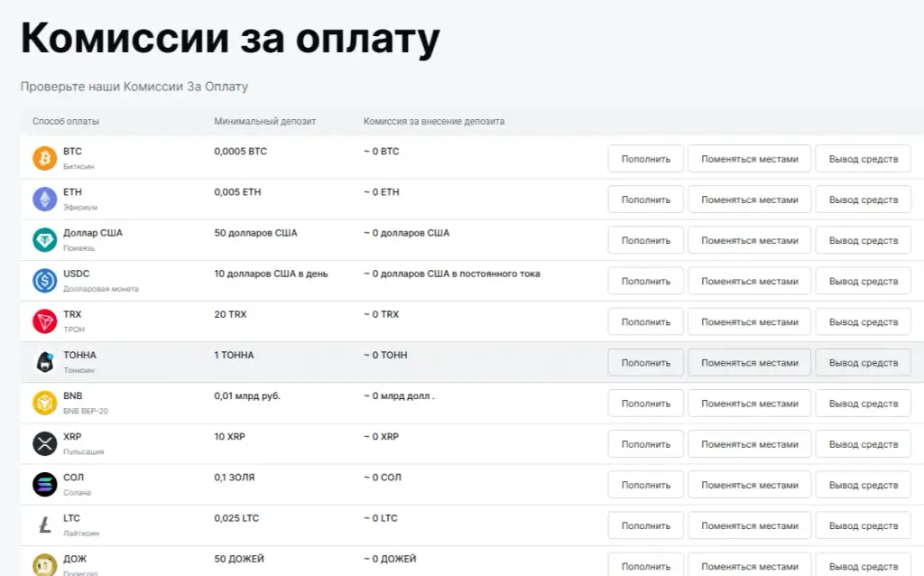
Task: Click Поменяться местами in the XRP row
Action: 750,444
